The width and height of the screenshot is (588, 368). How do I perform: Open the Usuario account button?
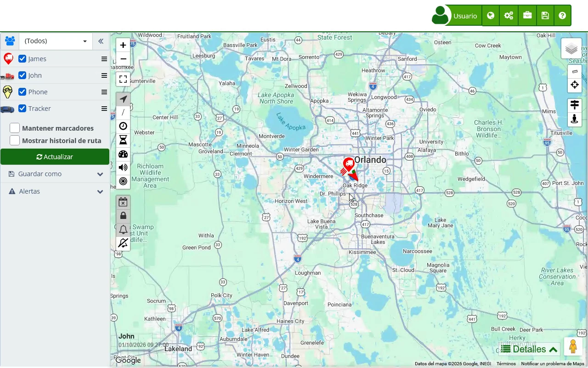457,16
